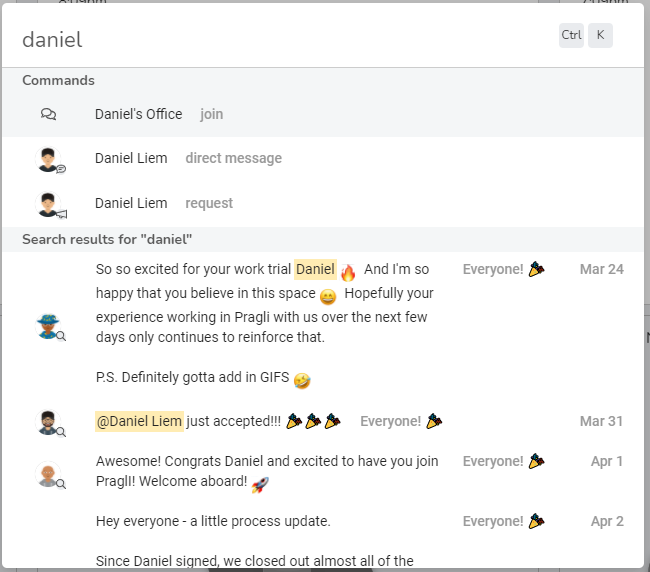Click the Everyone! channel label on the Mar 31 result
The image size is (650, 572).
coord(390,421)
